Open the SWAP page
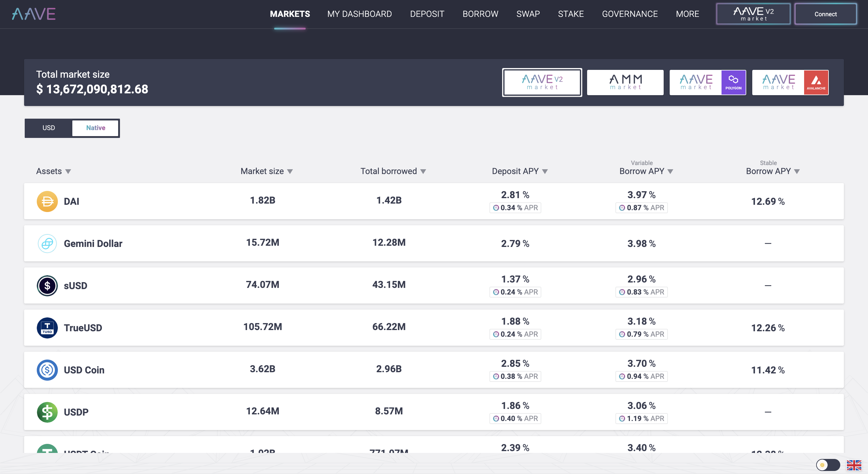This screenshot has width=868, height=474. click(528, 14)
